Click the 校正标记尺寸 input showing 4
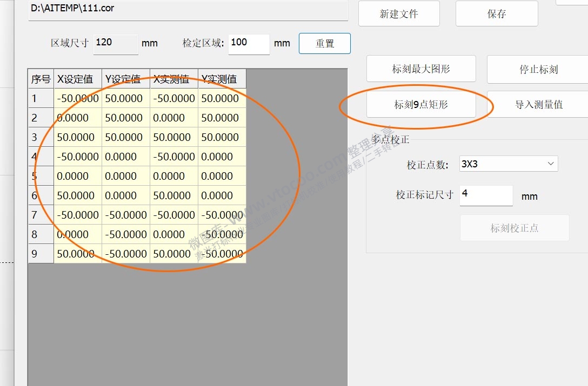The width and height of the screenshot is (588, 386). click(485, 196)
